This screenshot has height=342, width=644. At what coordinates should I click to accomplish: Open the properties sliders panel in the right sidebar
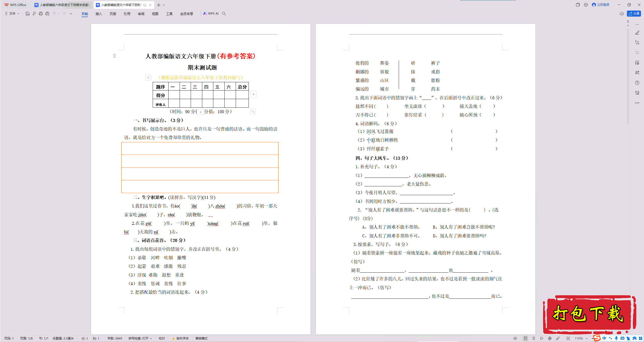(x=637, y=53)
